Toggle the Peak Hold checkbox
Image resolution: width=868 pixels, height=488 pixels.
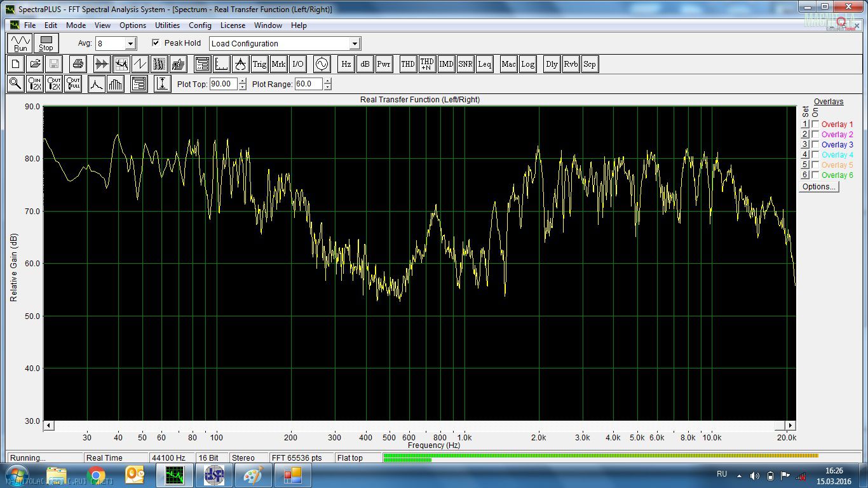[x=156, y=43]
